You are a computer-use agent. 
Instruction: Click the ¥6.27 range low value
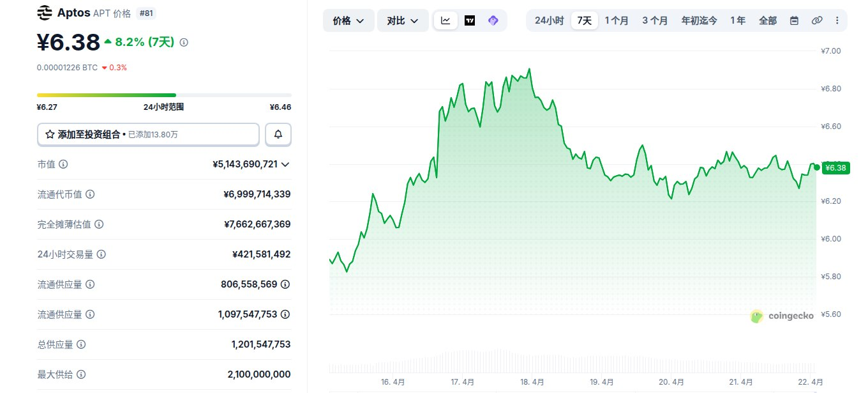point(47,107)
